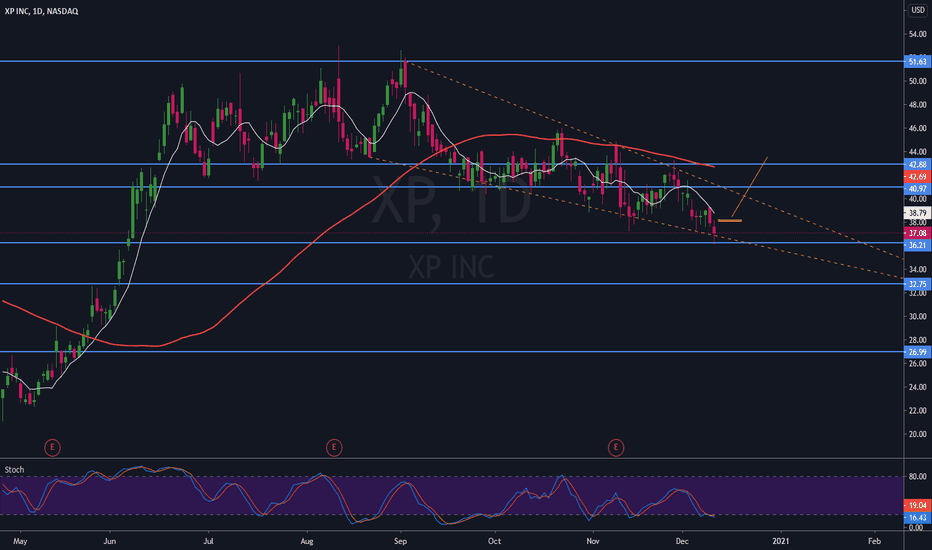Viewport: 932px width, 550px height.
Task: Click the 'XP INC, 1D, NASDAQ' title
Action: point(42,11)
